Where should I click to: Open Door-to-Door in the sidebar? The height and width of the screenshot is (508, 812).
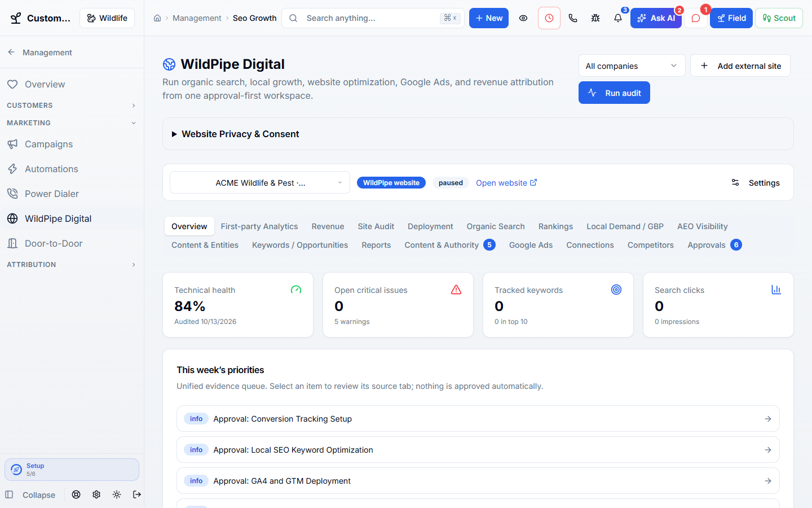72,243
